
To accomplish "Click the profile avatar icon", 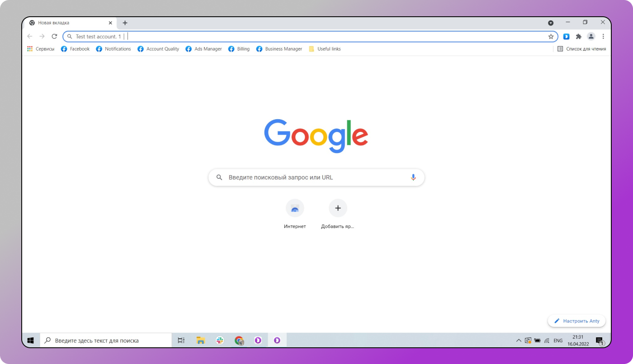I will click(x=590, y=37).
